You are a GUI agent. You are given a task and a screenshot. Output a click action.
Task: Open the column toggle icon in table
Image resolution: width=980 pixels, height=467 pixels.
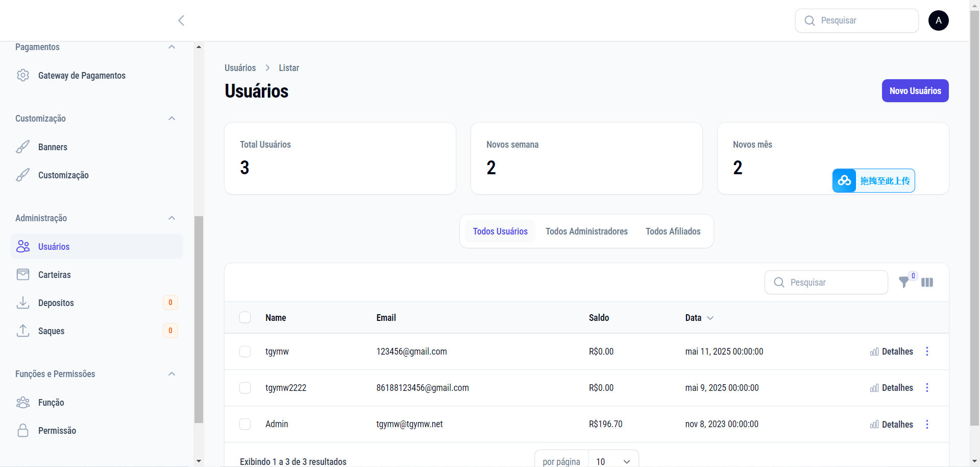point(927,283)
